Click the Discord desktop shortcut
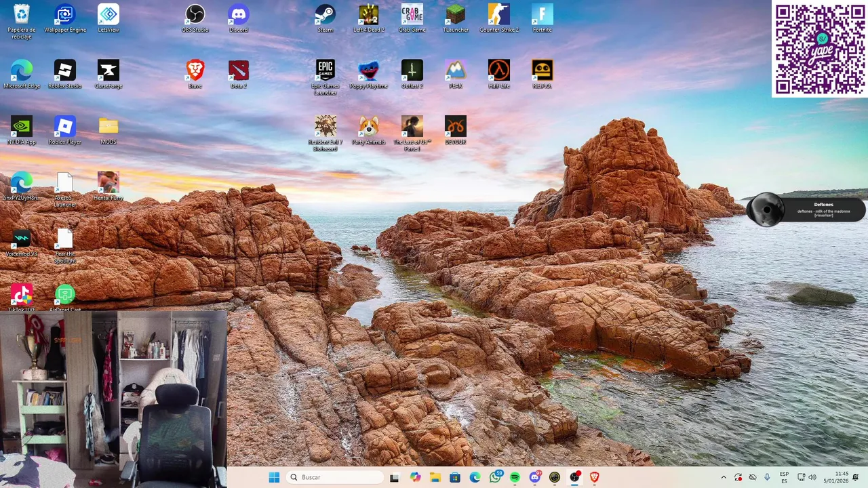Screen dimensions: 868x488 (x=239, y=18)
